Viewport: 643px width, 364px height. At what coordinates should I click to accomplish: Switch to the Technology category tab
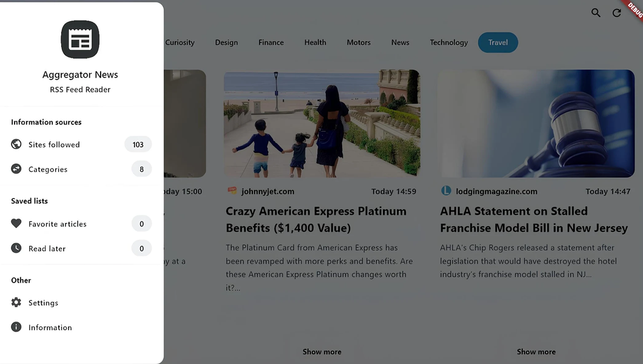pos(449,42)
